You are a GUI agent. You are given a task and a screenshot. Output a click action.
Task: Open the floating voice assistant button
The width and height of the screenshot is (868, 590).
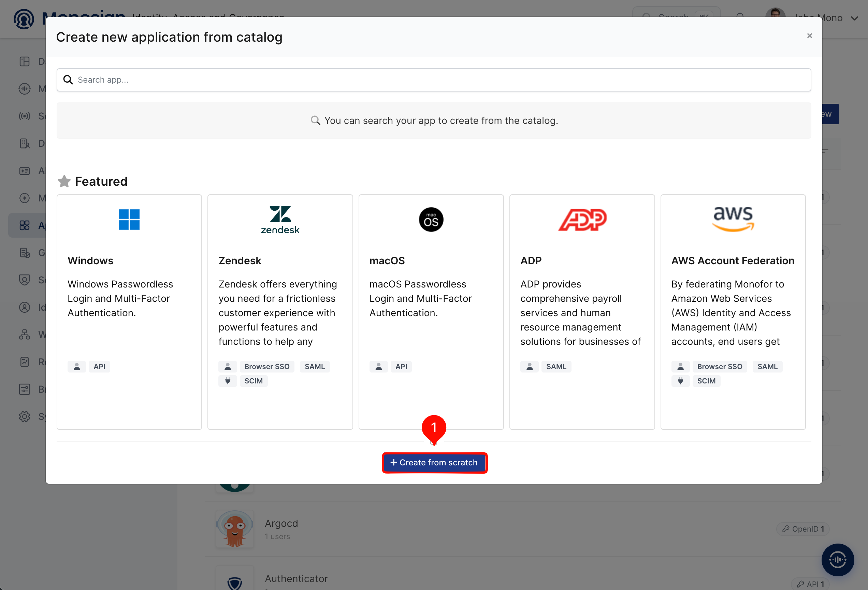click(x=837, y=559)
